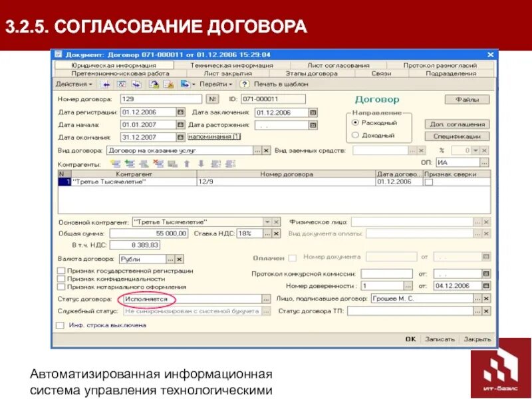The width and height of the screenshot is (532, 399).
Task: Select the Доходный radio button
Action: (x=355, y=135)
